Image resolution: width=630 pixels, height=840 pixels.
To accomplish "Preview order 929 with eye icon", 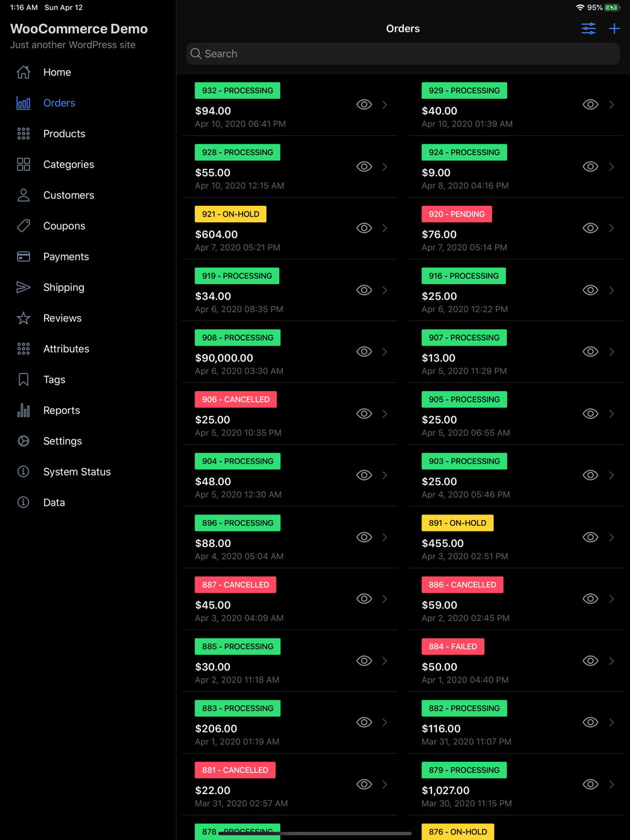I will (590, 105).
